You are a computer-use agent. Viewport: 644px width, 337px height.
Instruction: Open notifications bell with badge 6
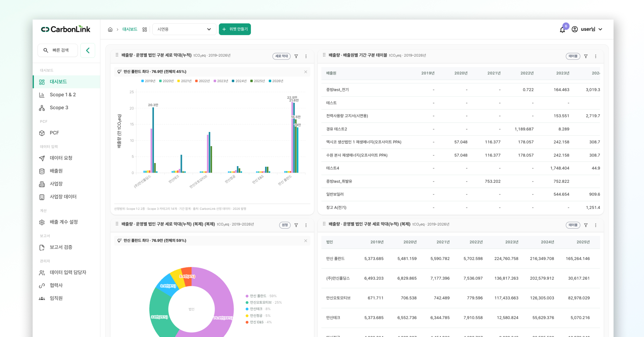tap(562, 30)
